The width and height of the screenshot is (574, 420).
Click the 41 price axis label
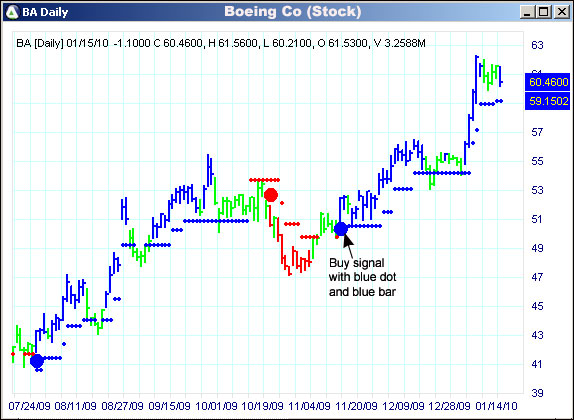click(x=537, y=364)
